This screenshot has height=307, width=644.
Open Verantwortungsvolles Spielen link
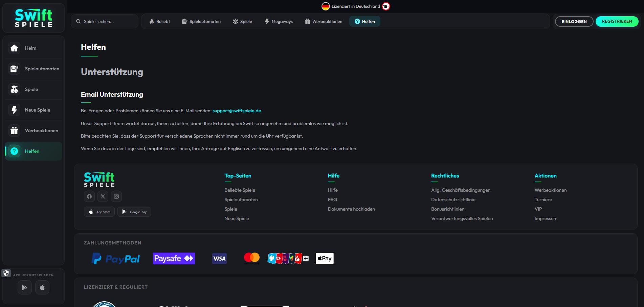pos(462,218)
